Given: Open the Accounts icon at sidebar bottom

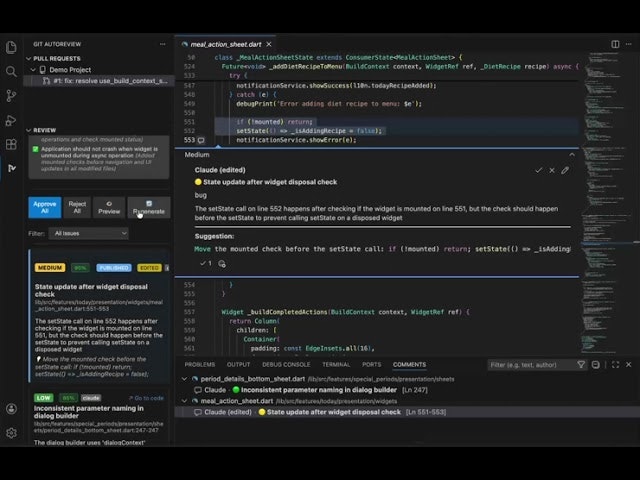Looking at the screenshot, I should [x=11, y=409].
